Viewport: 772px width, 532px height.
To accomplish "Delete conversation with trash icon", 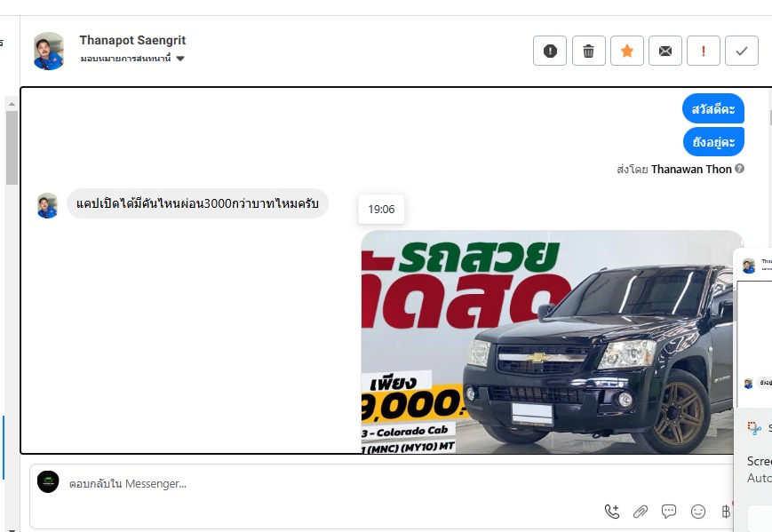I will coord(588,51).
